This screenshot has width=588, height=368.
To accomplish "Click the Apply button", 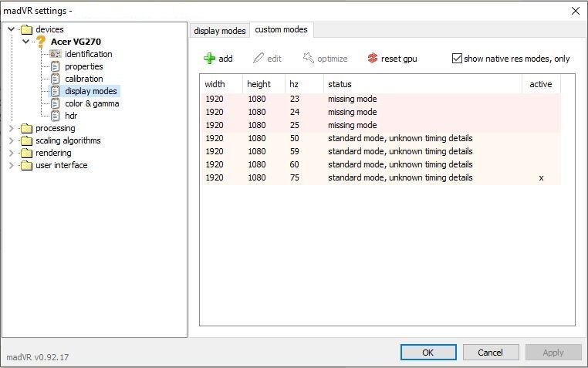I will click(553, 353).
